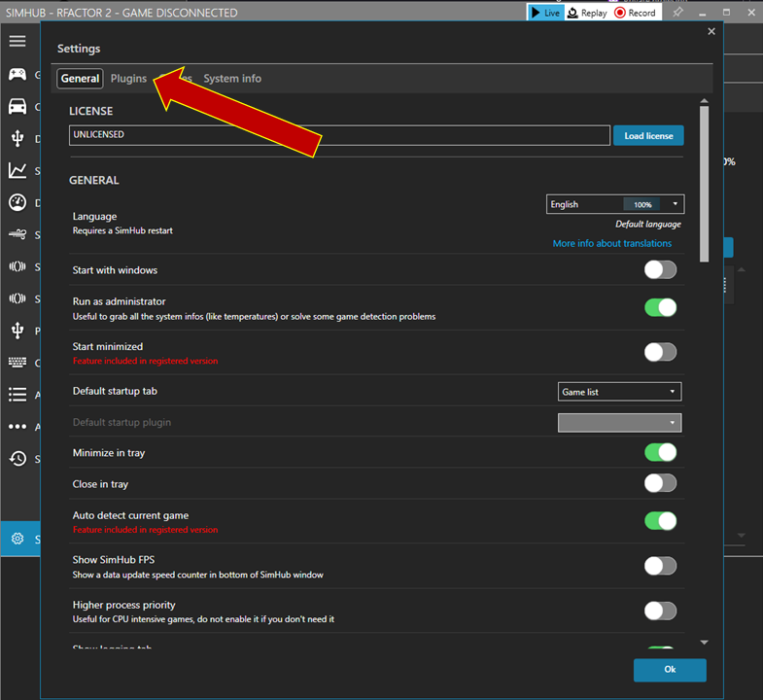763x700 pixels.
Task: Close the Settings dialog with X
Action: [711, 32]
